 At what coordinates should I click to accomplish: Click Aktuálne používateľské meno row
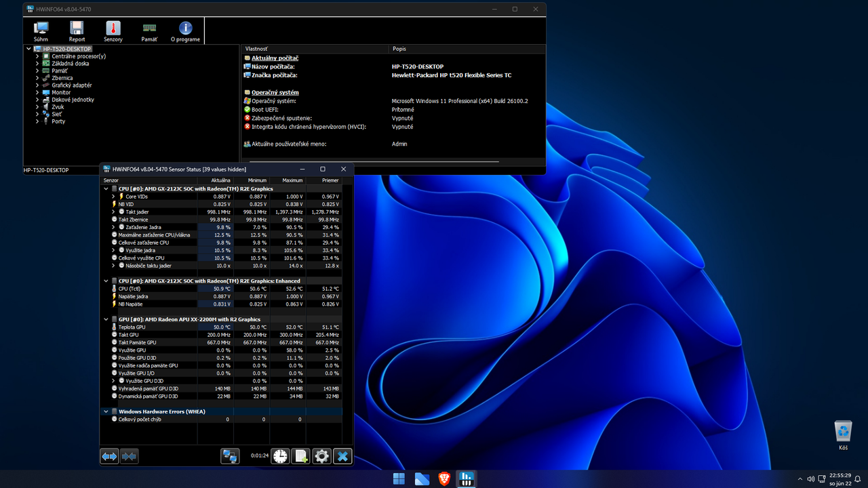(x=393, y=144)
